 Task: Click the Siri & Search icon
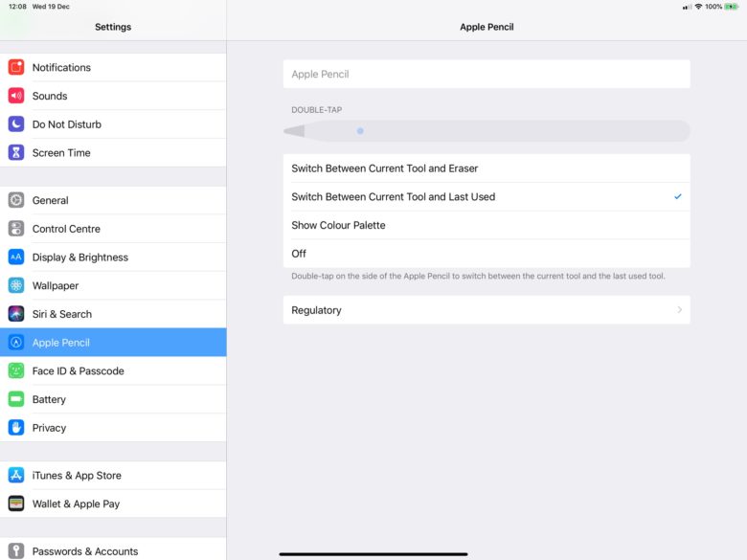tap(16, 314)
